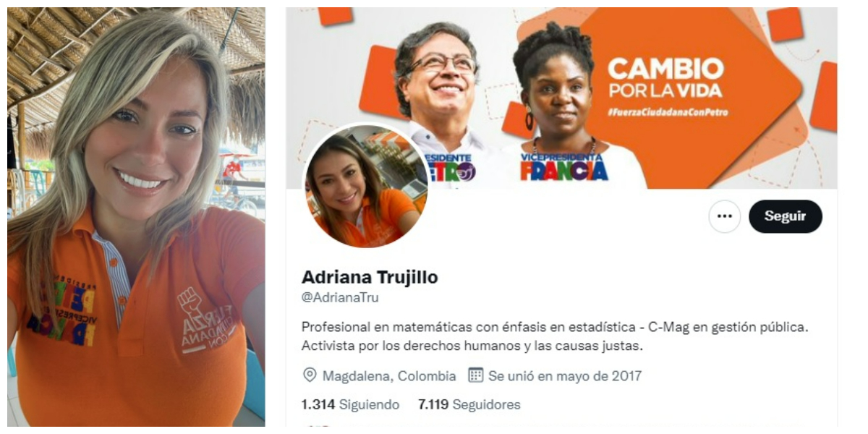
Task: Click the Presidente Petro logo in banner
Action: click(x=448, y=167)
